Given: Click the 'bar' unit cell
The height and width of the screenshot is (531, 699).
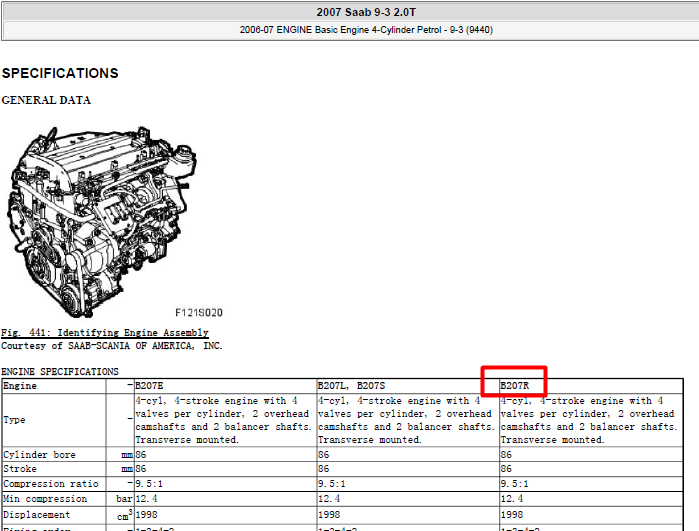Looking at the screenshot, I should [x=120, y=499].
